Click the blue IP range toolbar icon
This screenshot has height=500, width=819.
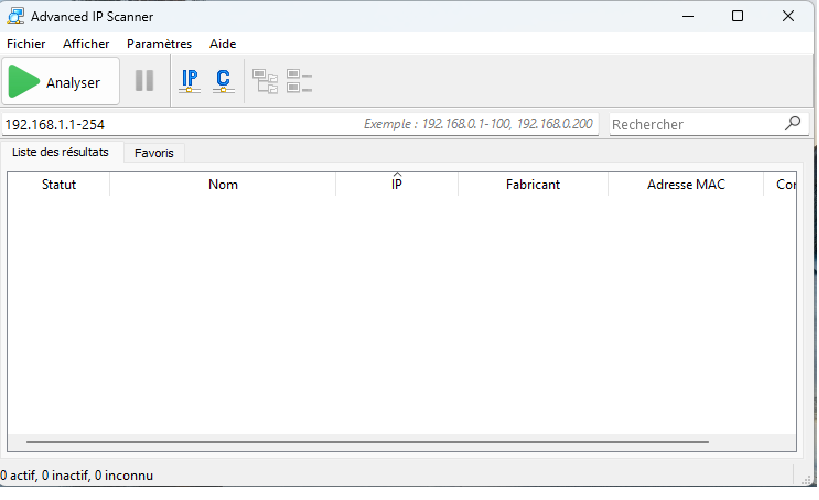pyautogui.click(x=190, y=81)
